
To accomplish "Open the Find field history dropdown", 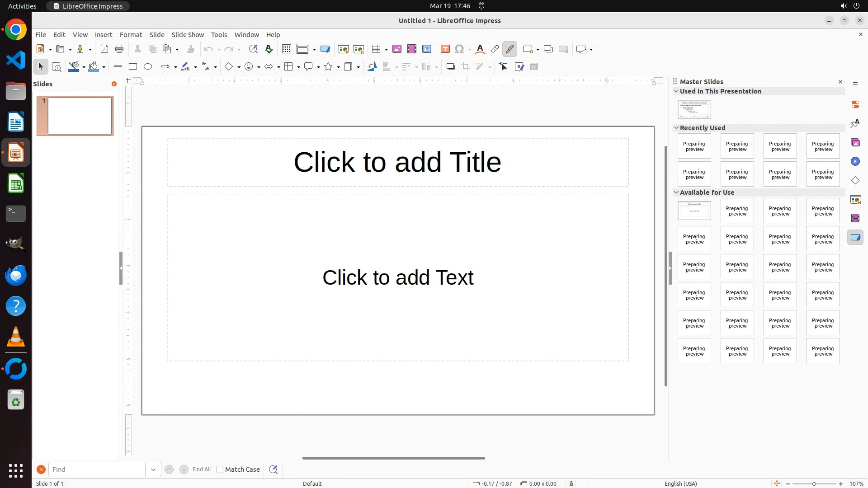I will tap(153, 469).
